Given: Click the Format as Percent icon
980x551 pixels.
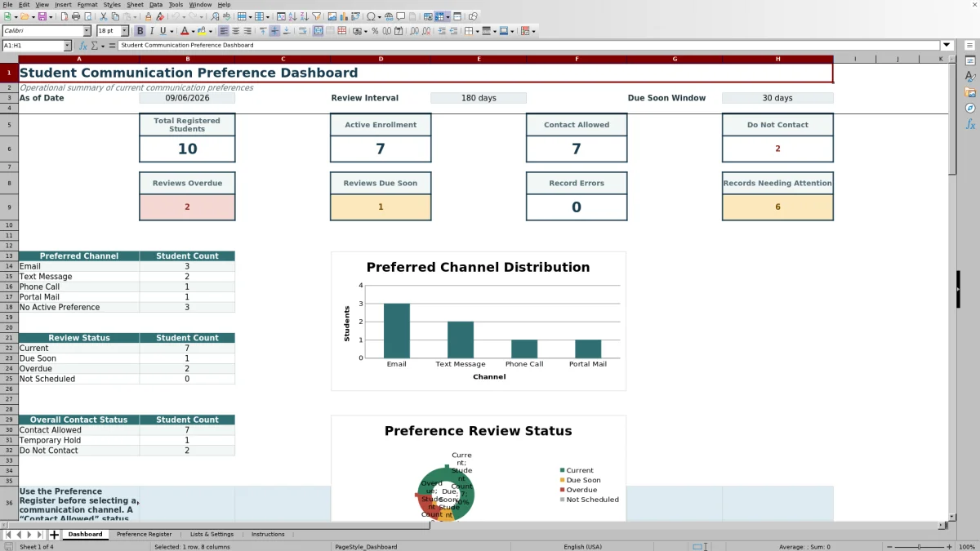Looking at the screenshot, I should point(375,31).
